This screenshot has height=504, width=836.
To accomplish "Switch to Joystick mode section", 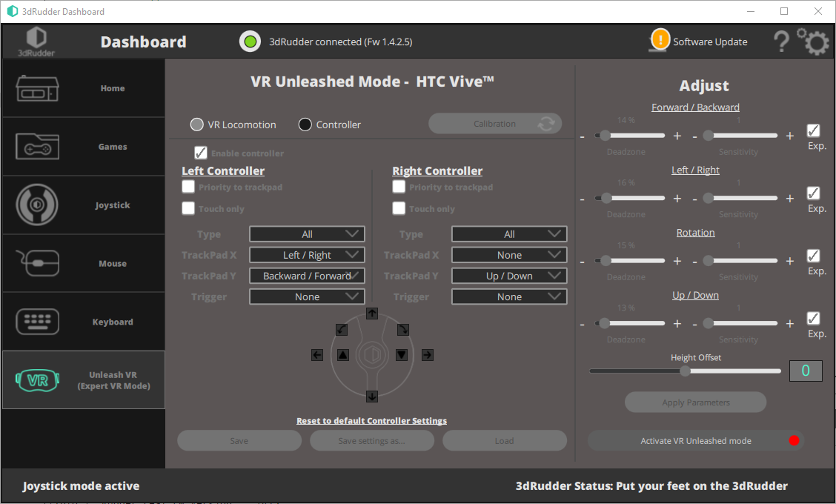I will 84,205.
